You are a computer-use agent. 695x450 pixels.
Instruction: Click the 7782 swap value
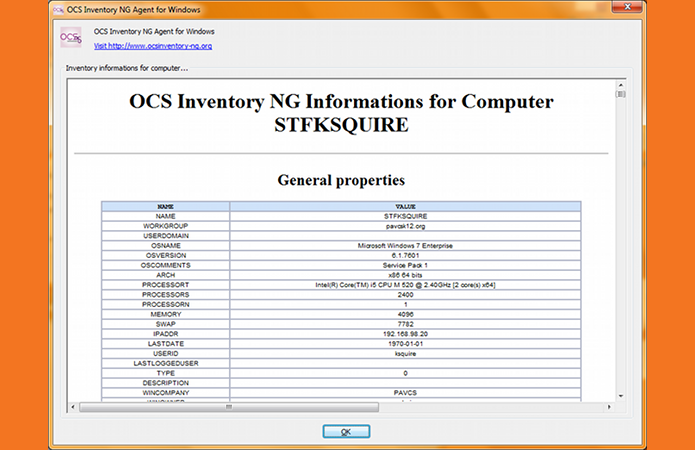405,324
